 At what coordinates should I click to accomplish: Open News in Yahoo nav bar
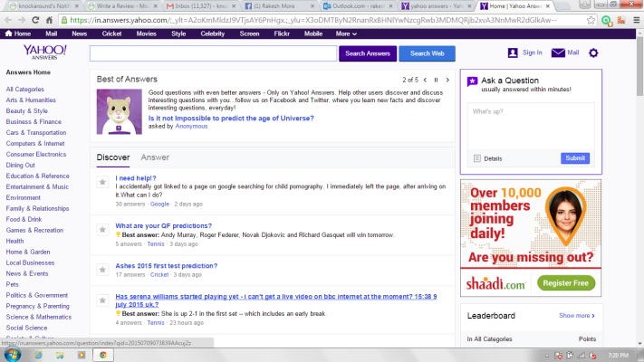(x=80, y=33)
